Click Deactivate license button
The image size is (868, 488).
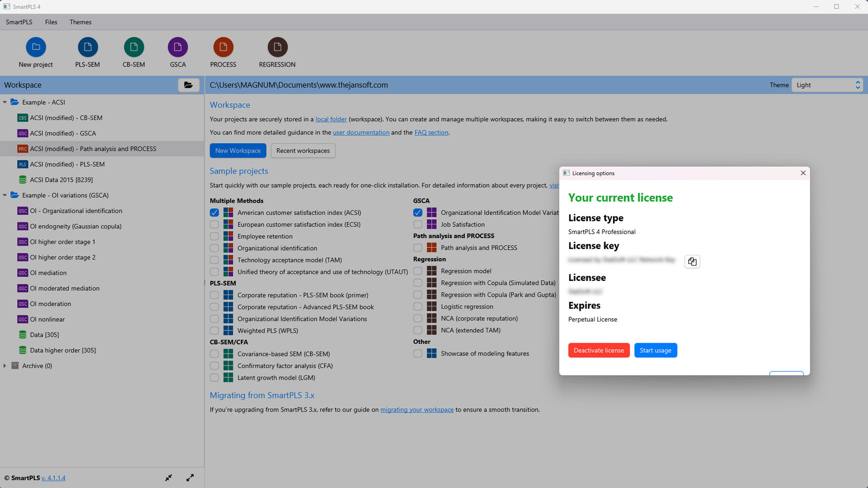(599, 350)
